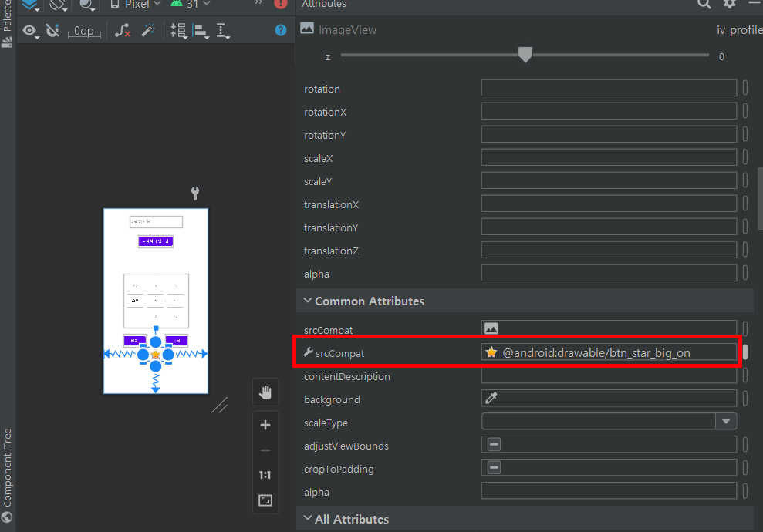
Task: Toggle the adjustViewBounds checkbox
Action: coord(494,444)
